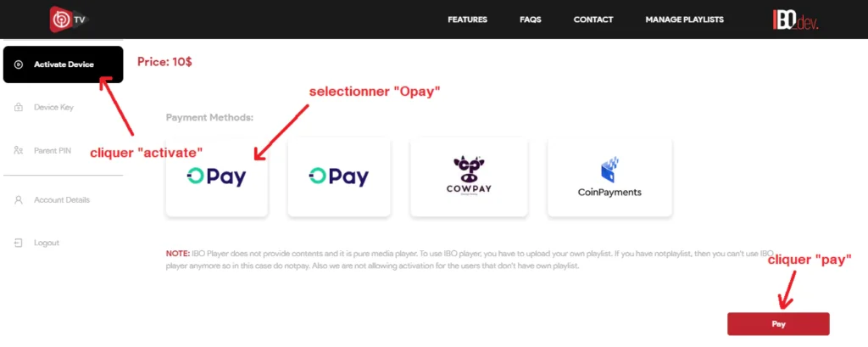Open the FAQS menu item

(531, 20)
